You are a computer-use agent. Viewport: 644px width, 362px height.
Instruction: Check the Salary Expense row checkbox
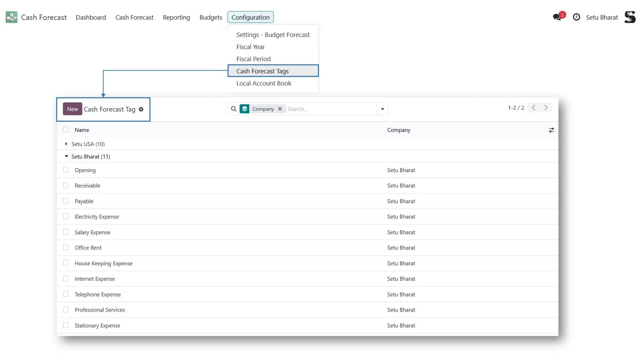pyautogui.click(x=66, y=232)
